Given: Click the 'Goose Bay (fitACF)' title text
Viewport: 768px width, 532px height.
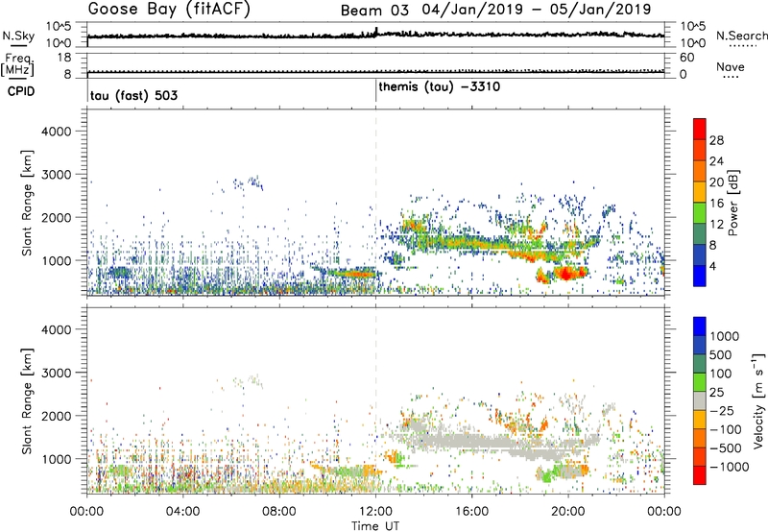Looking at the screenshot, I should pyautogui.click(x=169, y=10).
